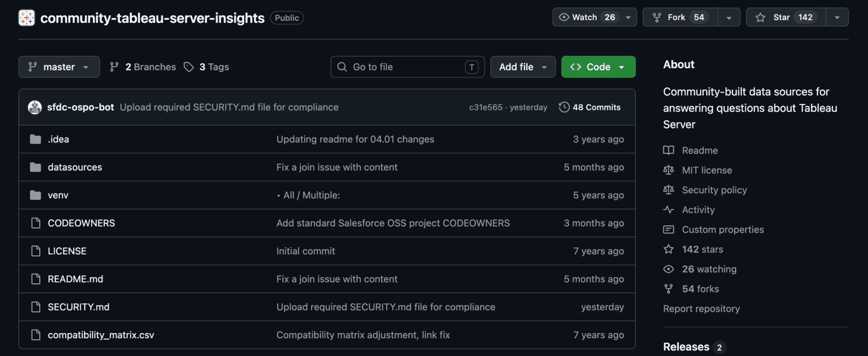Click the eye icon beside 26 watching

(669, 269)
